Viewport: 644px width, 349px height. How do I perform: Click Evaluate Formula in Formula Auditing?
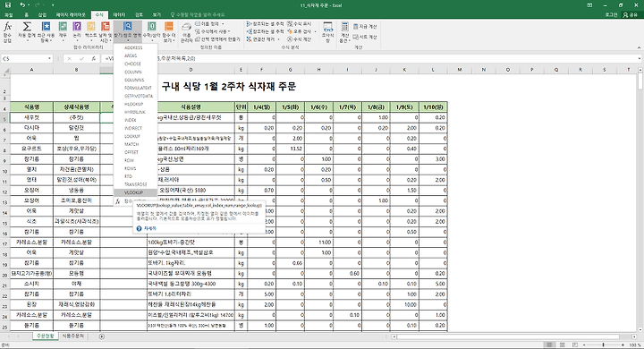pos(300,39)
